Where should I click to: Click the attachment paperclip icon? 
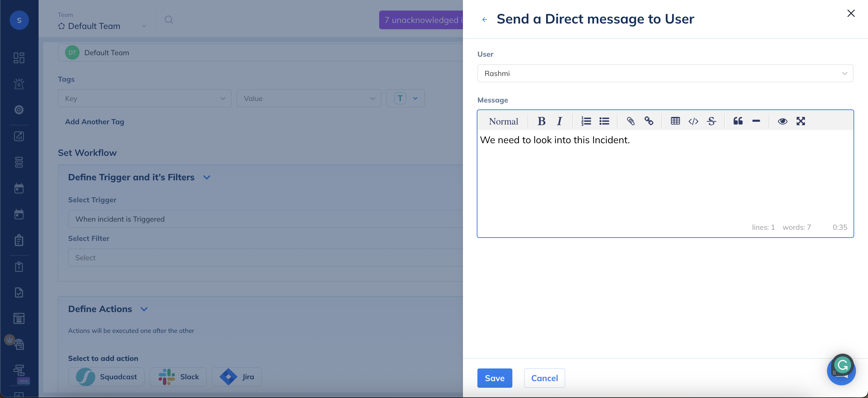tap(631, 121)
